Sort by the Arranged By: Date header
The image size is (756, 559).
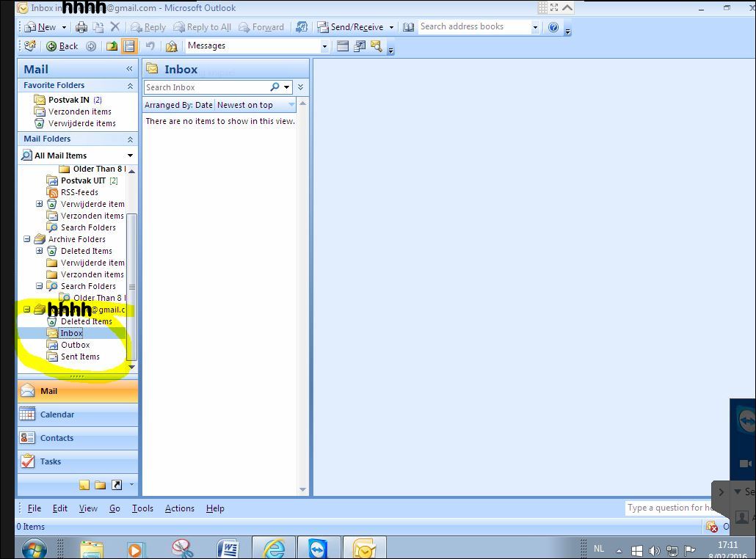(178, 105)
